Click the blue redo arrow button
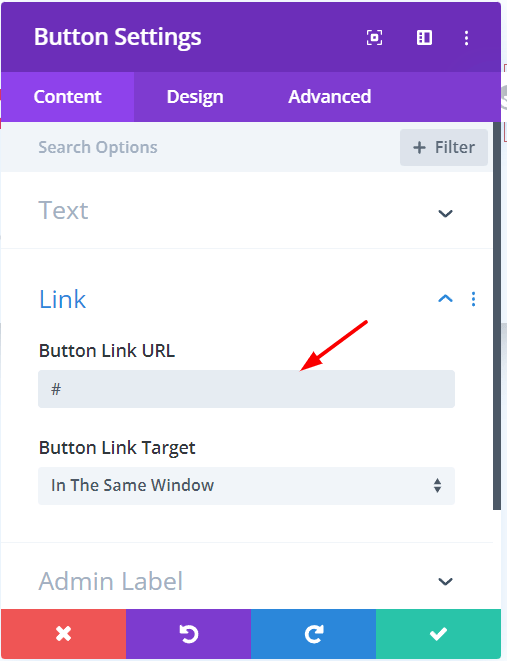 (x=313, y=633)
